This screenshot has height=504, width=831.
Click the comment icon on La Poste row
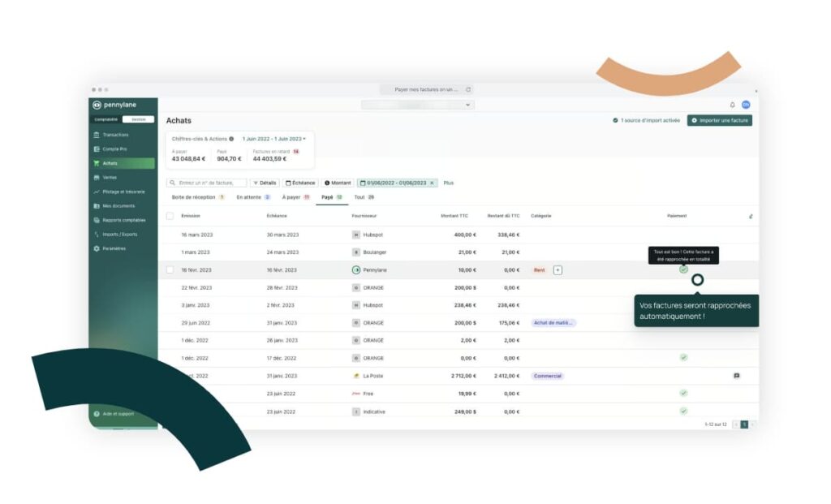point(736,376)
